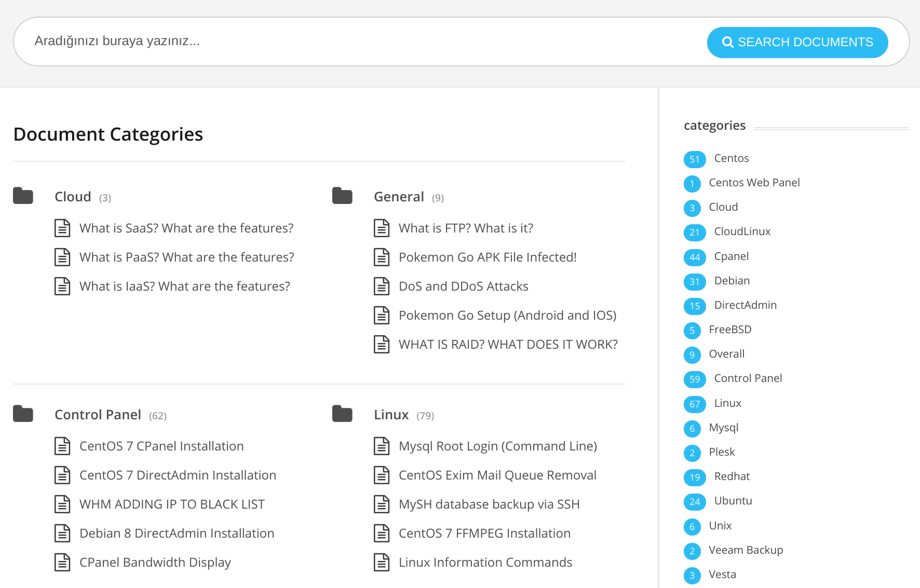Click document icon beside MySH database backup
The height and width of the screenshot is (588, 920).
[x=382, y=504]
